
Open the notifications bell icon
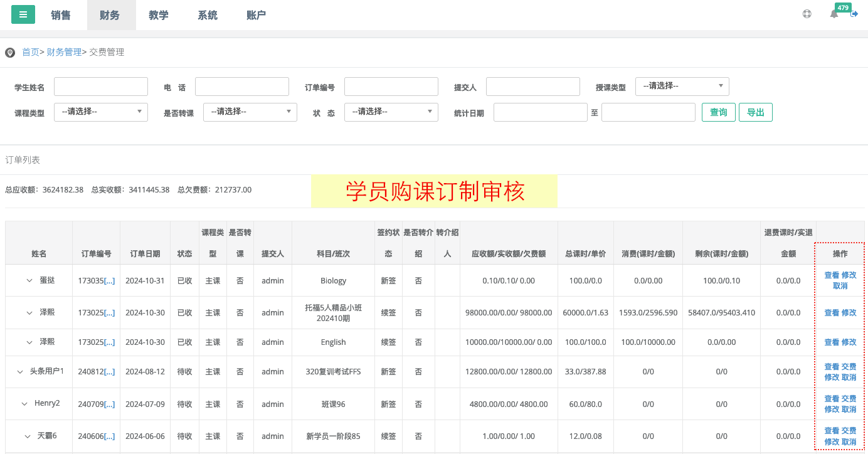click(x=834, y=14)
